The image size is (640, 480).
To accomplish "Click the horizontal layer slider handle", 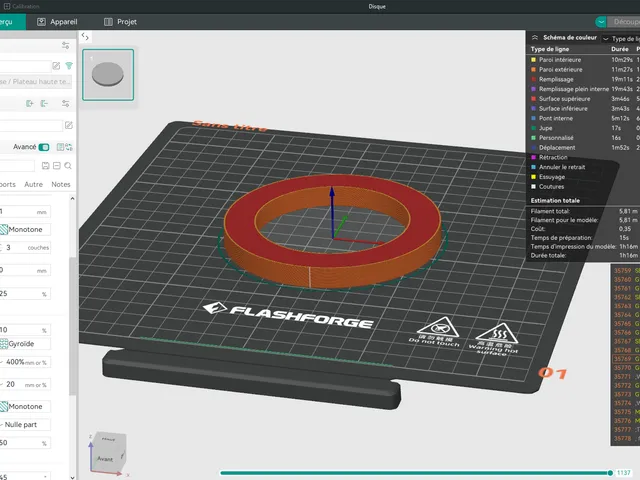I will pyautogui.click(x=610, y=473).
